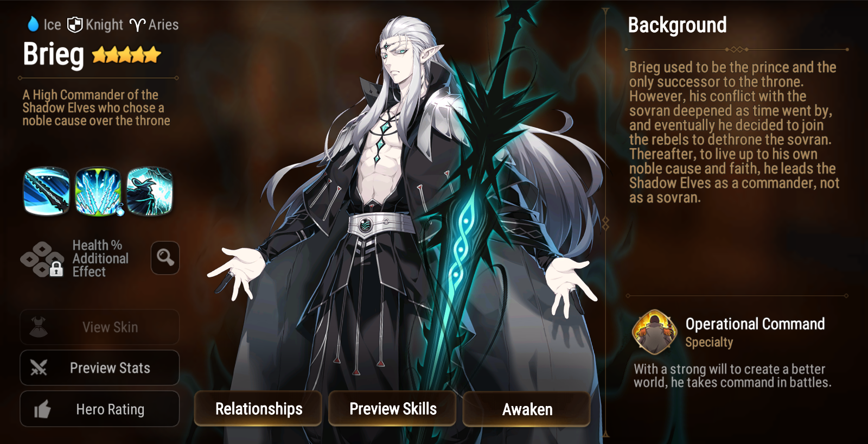Open the Preview Skills tab
The height and width of the screenshot is (444, 868).
point(392,409)
